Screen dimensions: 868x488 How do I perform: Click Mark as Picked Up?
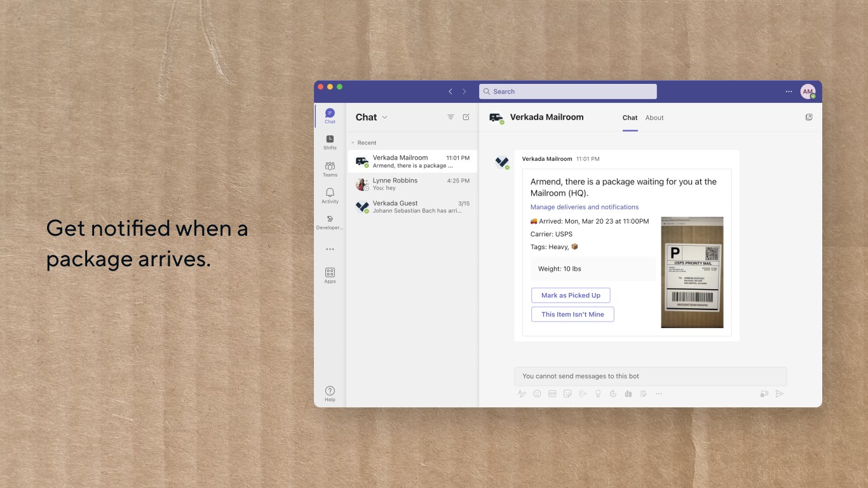tap(571, 295)
